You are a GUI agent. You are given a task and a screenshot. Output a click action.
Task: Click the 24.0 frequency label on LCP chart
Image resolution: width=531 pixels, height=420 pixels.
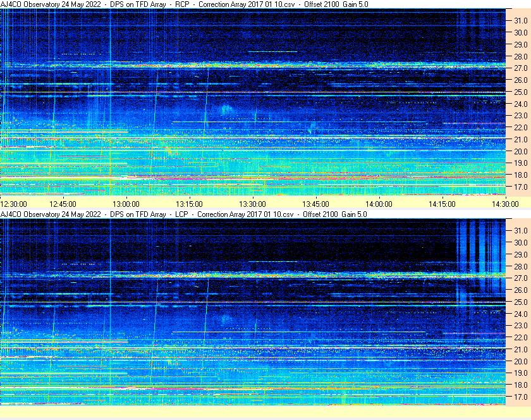click(521, 314)
